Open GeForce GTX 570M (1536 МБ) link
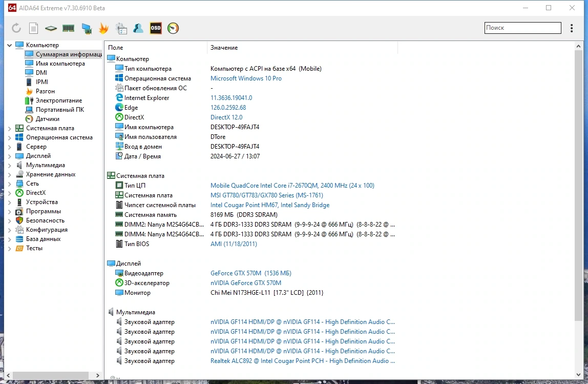 250,273
